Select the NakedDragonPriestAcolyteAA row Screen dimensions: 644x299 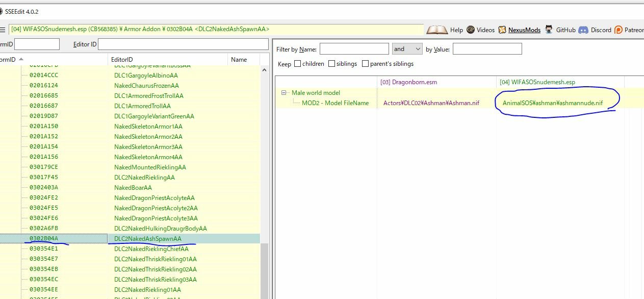130,198
